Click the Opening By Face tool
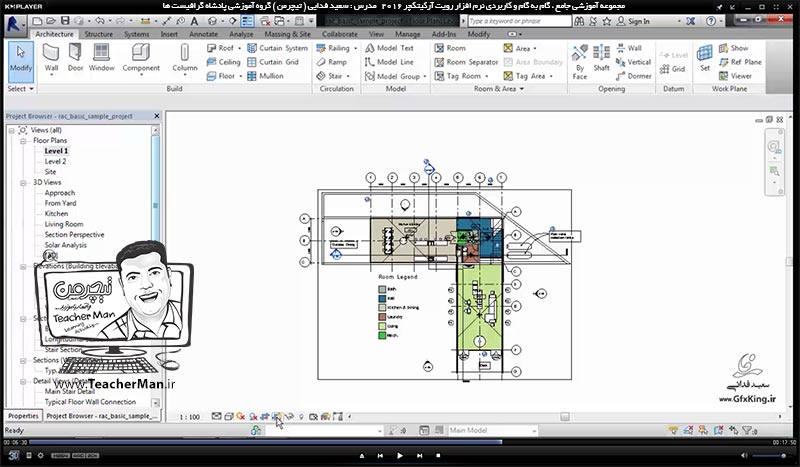 coord(580,61)
